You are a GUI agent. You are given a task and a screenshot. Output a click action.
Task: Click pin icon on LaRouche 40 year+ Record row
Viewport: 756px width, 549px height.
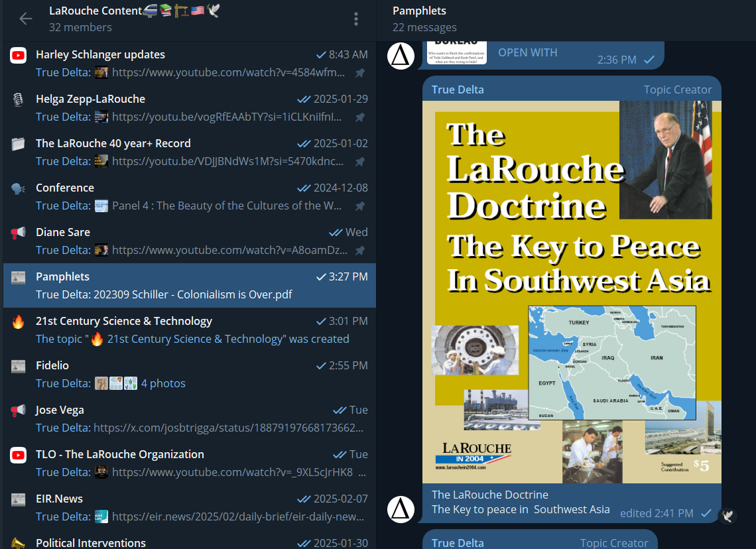click(x=359, y=162)
